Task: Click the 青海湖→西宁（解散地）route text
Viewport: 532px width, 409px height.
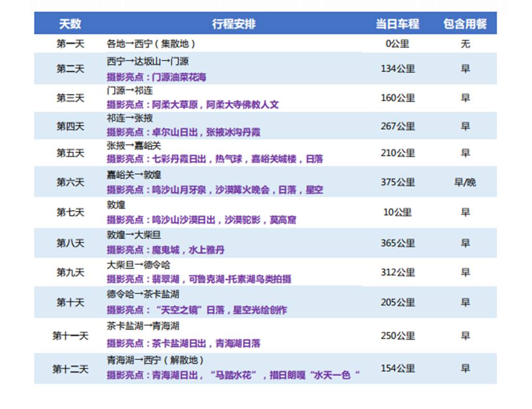Action: (155, 360)
